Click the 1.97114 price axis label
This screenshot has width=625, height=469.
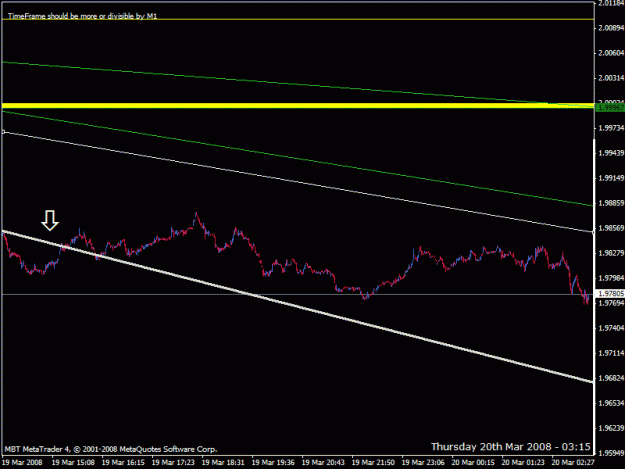pos(611,353)
